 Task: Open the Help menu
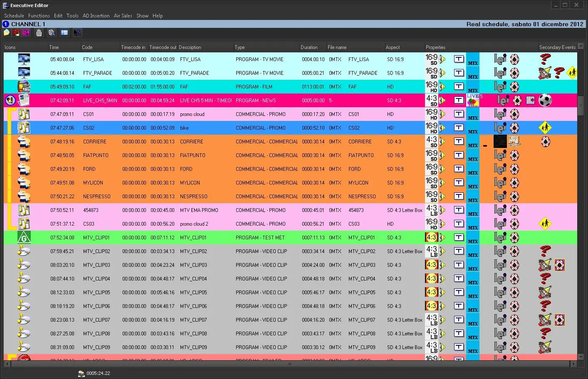click(x=158, y=16)
